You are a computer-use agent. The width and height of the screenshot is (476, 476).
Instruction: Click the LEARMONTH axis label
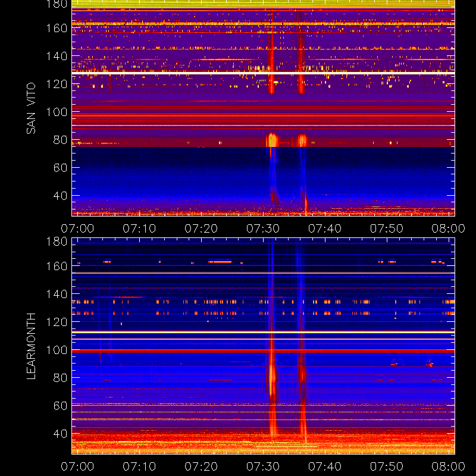(31, 346)
